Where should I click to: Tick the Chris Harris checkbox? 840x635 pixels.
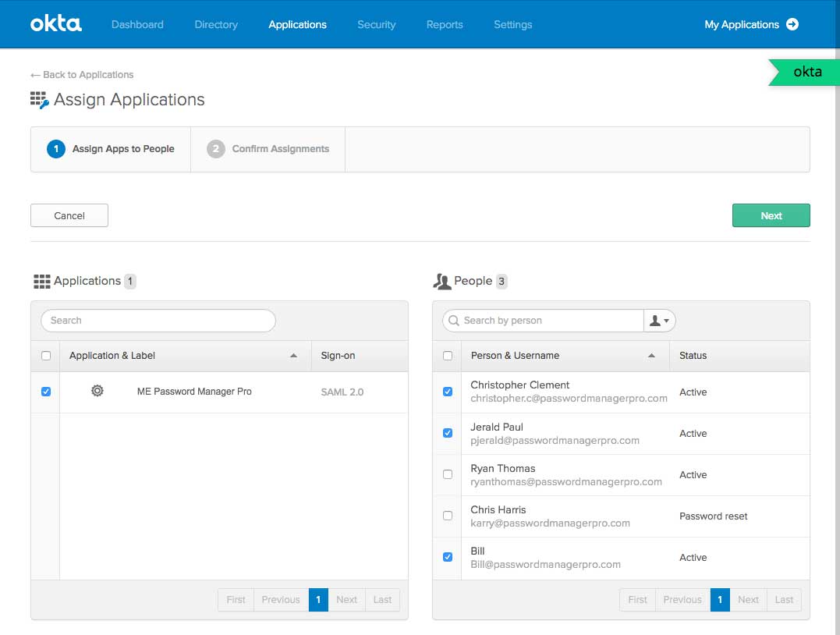point(447,516)
